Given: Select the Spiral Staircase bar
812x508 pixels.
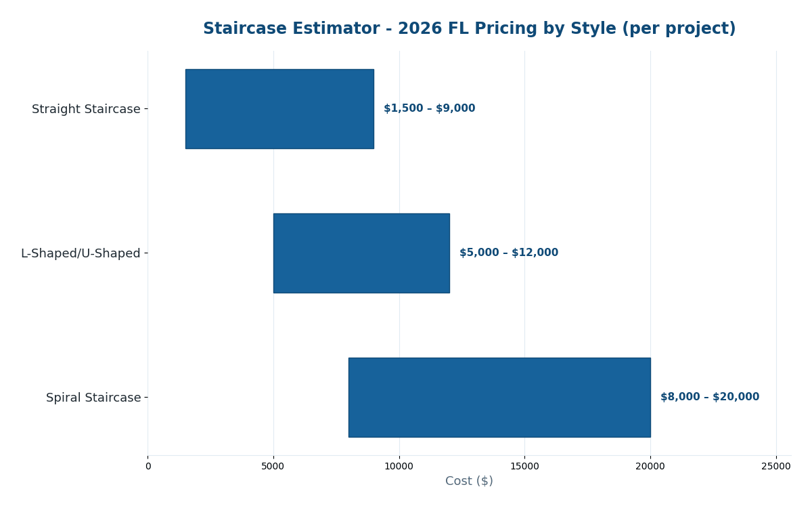Looking at the screenshot, I should click(x=499, y=398).
